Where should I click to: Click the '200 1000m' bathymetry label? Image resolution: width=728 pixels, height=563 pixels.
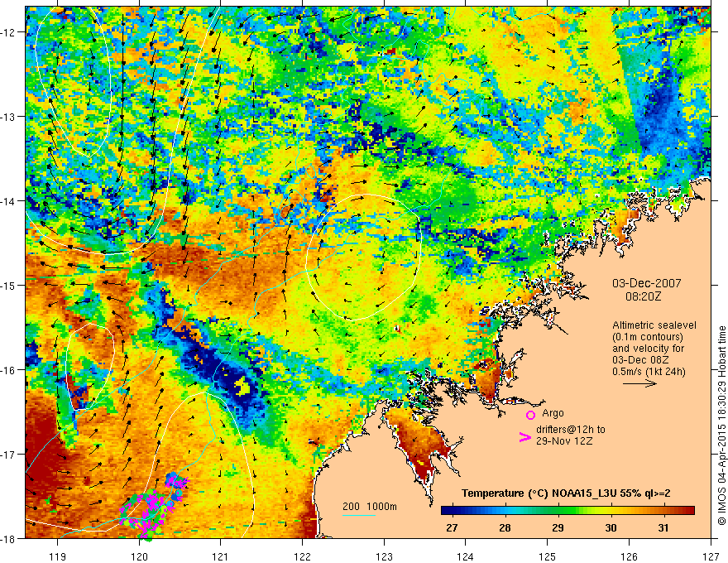tap(370, 507)
